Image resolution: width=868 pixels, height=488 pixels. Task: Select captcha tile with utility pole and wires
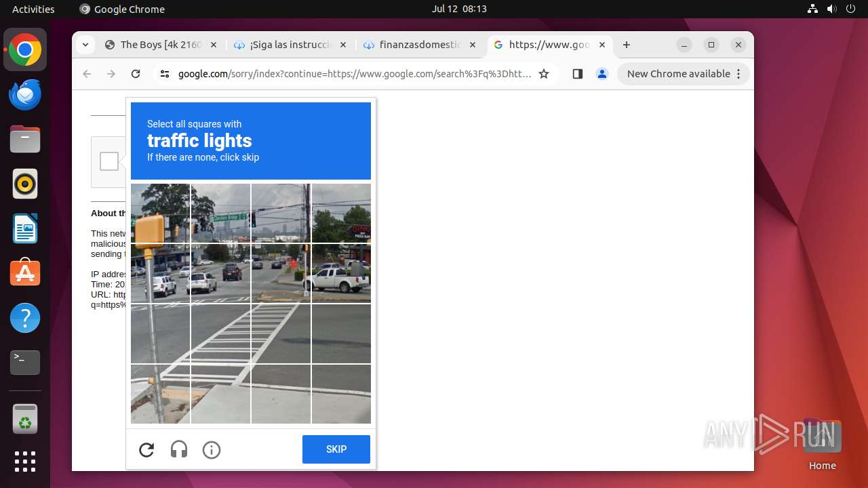(x=281, y=213)
